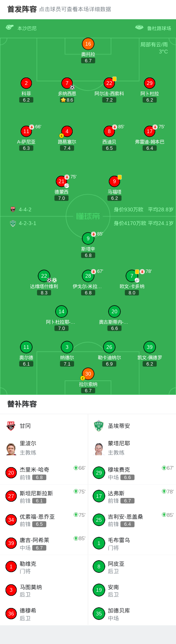Select substitute 唐吉-阿希莱 number 39

(44, 544)
